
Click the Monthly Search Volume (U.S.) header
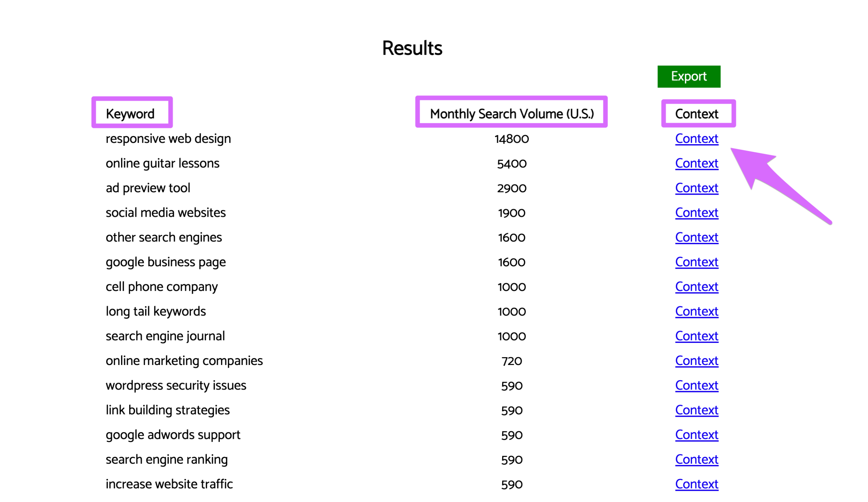[512, 114]
